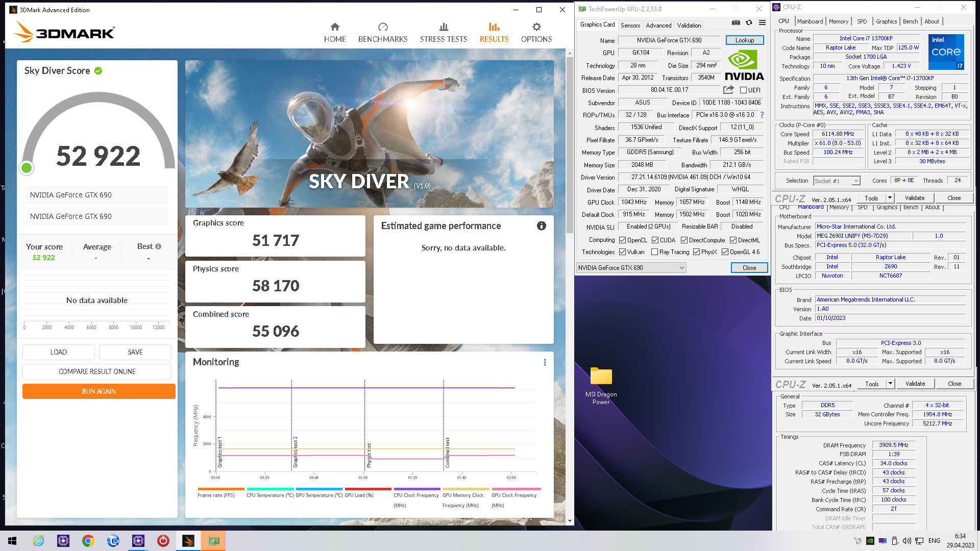Click the red power icon in taskbar

163,541
